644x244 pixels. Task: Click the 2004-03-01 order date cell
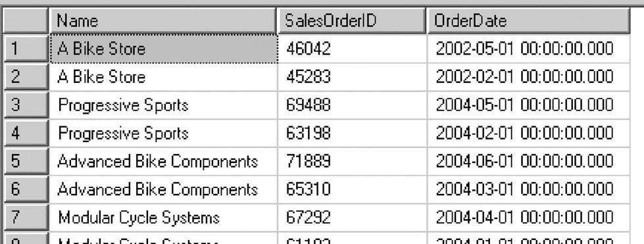tap(528, 189)
